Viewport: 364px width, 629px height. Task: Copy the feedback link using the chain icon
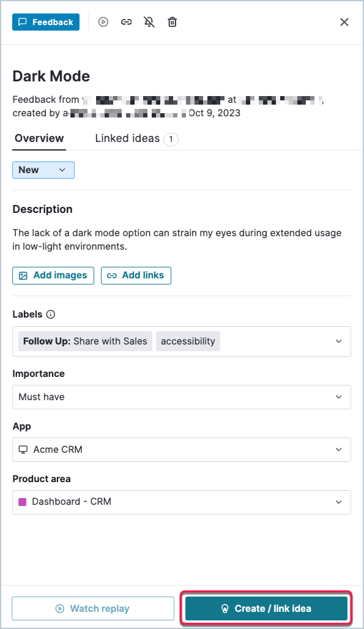126,22
